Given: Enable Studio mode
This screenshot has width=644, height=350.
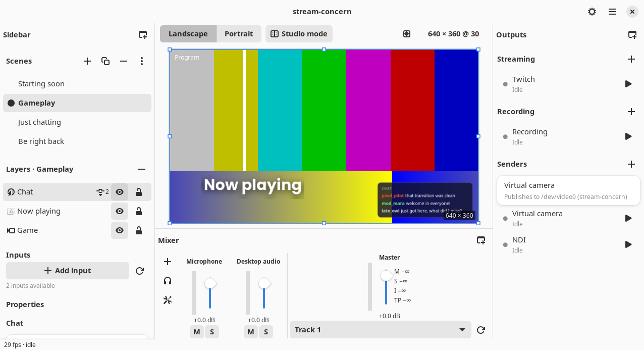Looking at the screenshot, I should (x=299, y=34).
